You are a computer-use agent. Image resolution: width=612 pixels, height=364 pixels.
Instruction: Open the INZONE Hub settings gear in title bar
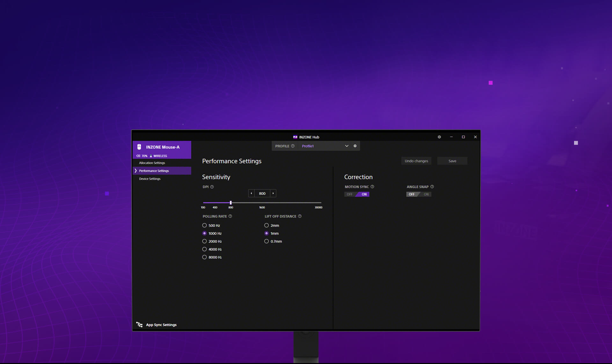click(x=439, y=137)
